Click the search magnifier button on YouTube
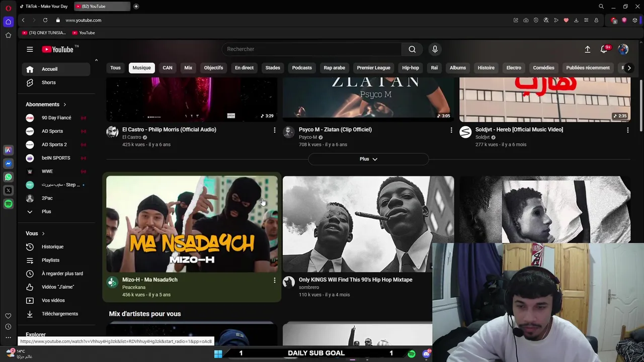This screenshot has height=362, width=644. [x=412, y=49]
